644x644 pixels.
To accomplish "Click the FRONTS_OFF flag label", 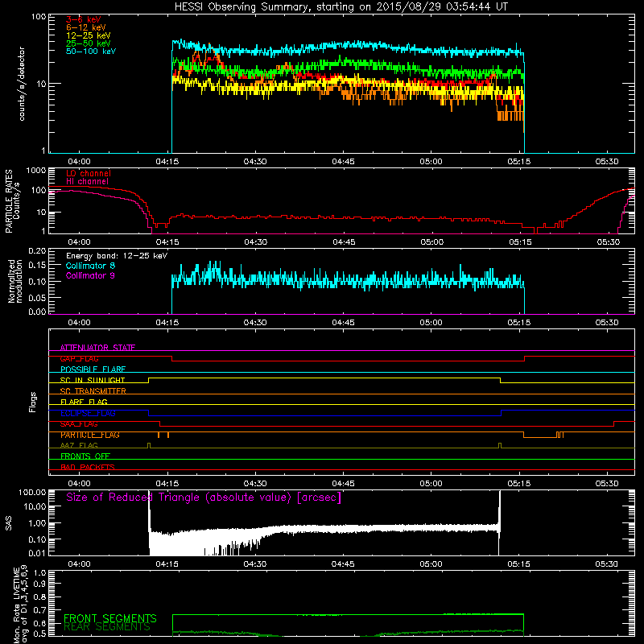I will coord(85,456).
